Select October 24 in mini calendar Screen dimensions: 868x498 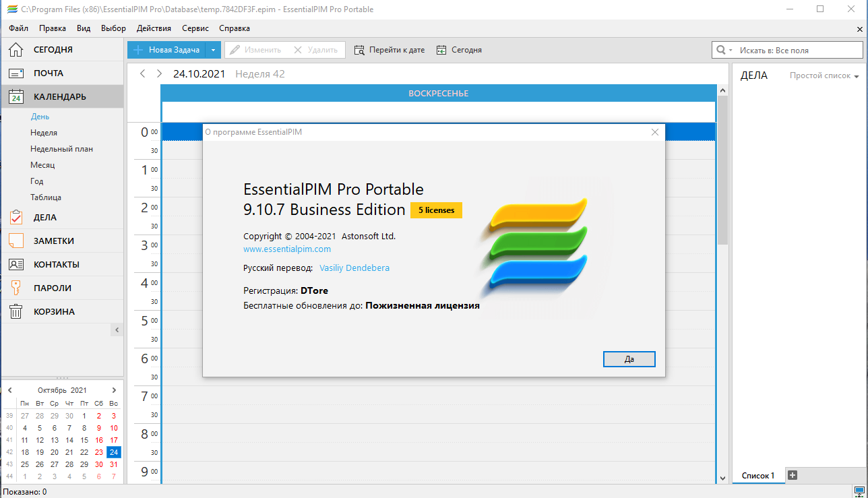click(x=114, y=452)
